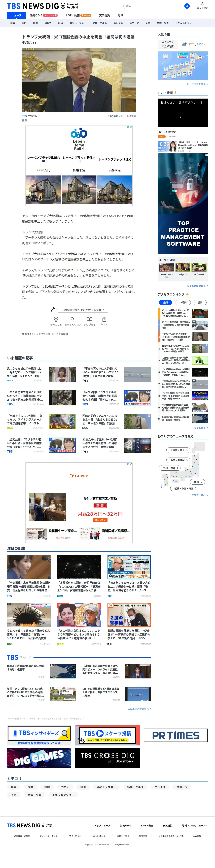The height and width of the screenshot is (868, 215).
Task: Open the 高市早苗総理 所信表明演説 featured article
Action: pos(29,576)
